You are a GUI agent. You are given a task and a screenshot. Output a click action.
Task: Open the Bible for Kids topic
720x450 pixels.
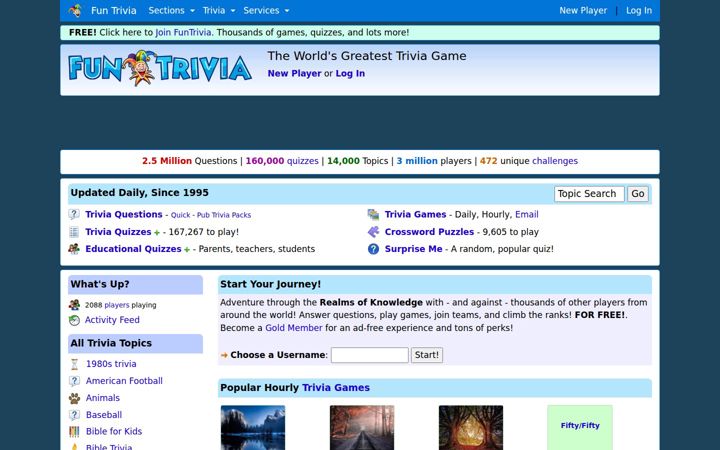click(114, 432)
